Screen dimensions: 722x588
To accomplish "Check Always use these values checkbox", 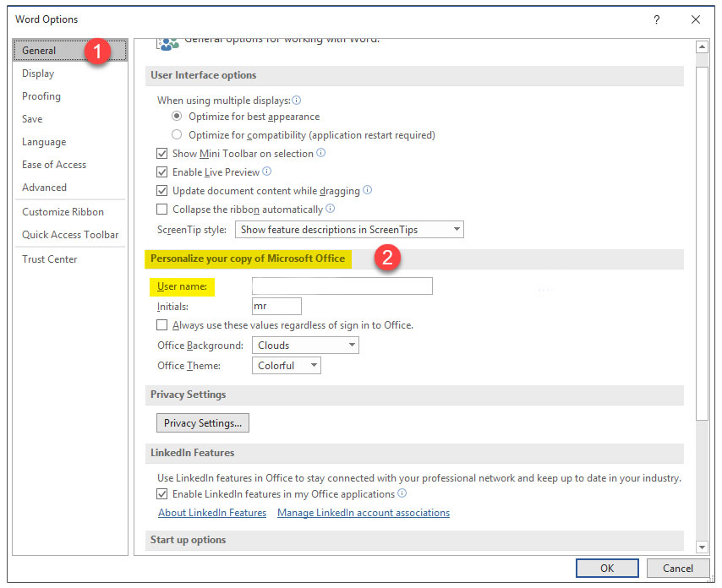I will pos(162,325).
